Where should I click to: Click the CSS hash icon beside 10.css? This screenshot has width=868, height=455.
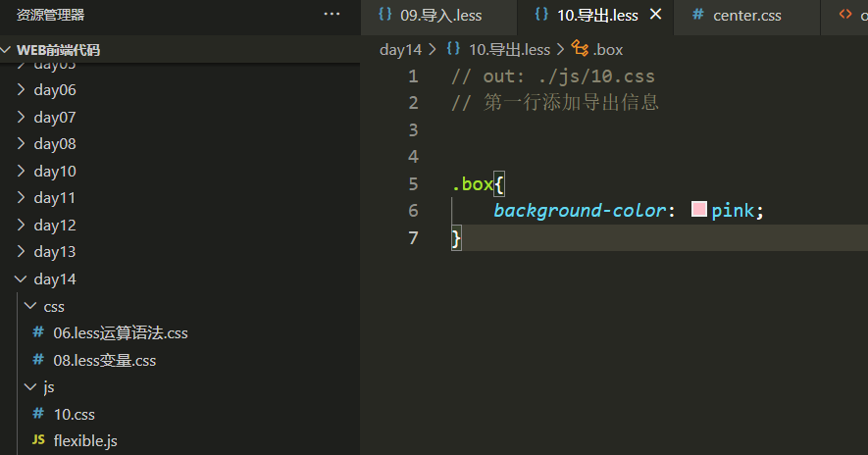38,414
